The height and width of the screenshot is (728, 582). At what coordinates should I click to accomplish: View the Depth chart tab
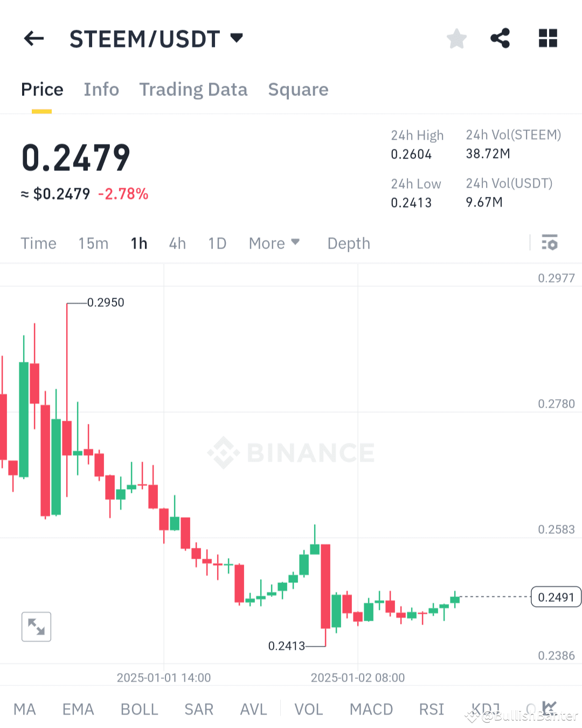tap(348, 243)
